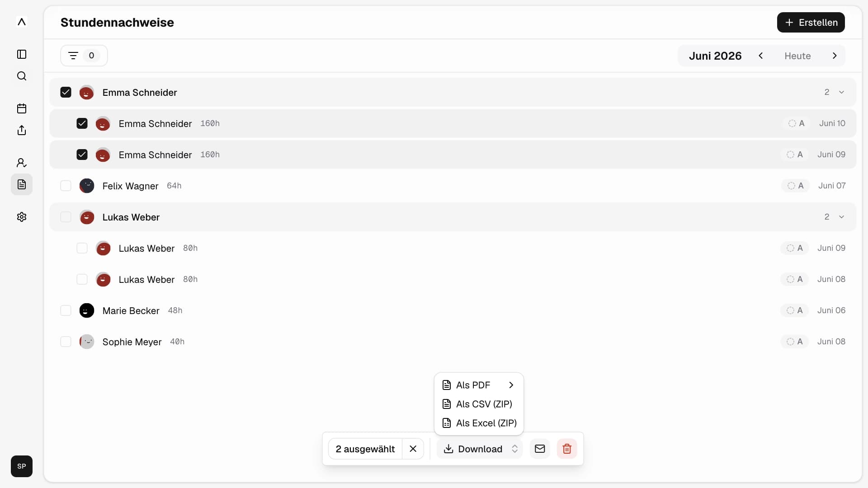Click 2 ausgewählt label

pos(365,449)
